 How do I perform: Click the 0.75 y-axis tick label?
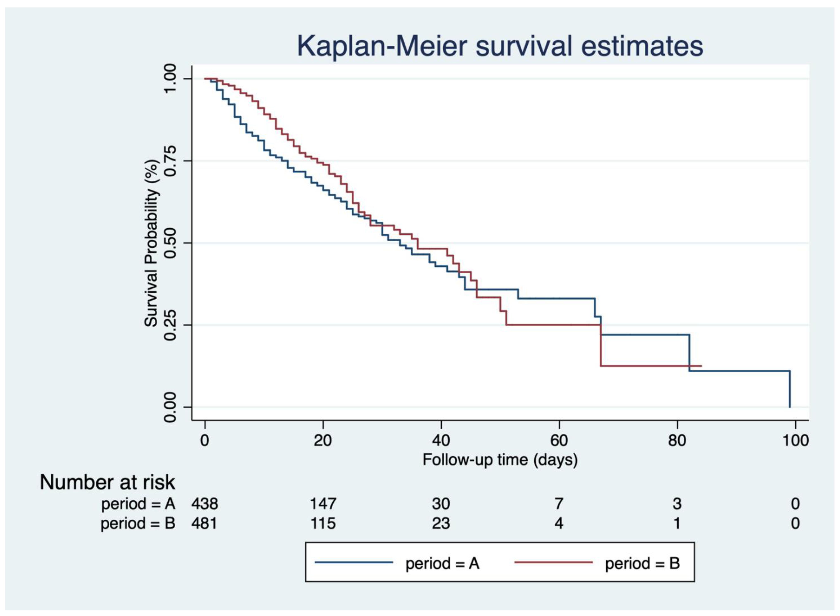point(170,161)
